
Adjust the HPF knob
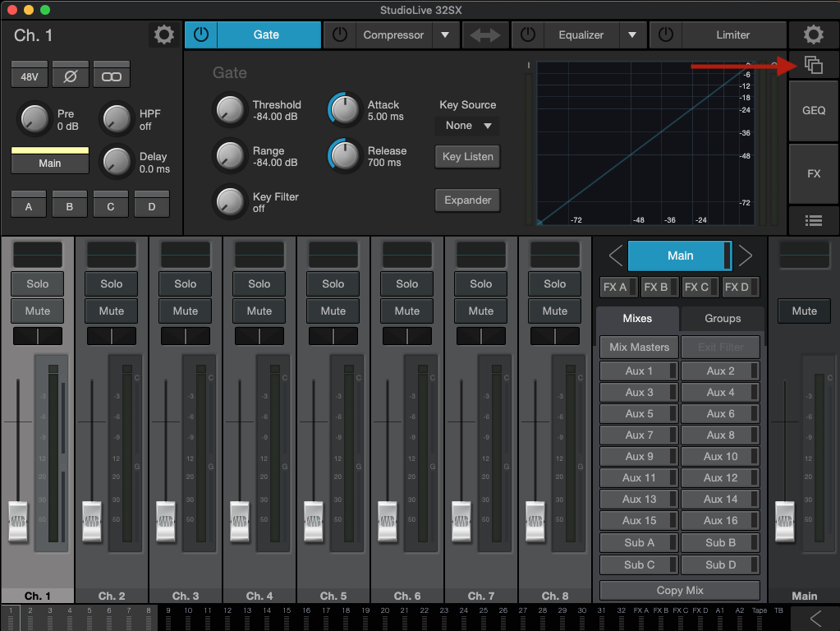click(x=117, y=118)
